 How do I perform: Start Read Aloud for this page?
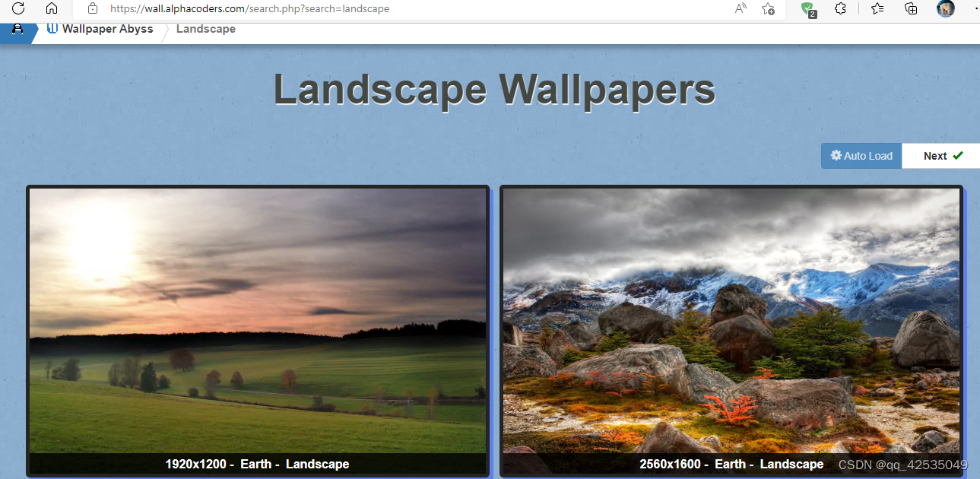[740, 9]
